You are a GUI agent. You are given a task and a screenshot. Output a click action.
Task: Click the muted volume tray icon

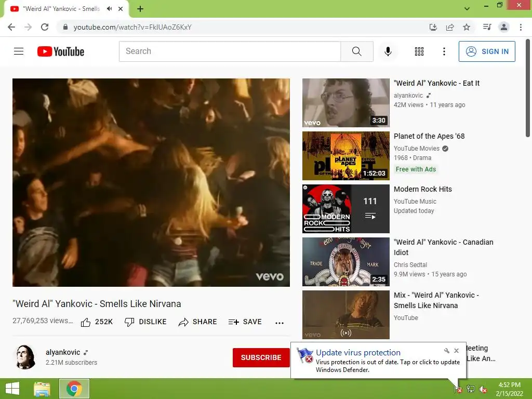click(x=483, y=389)
